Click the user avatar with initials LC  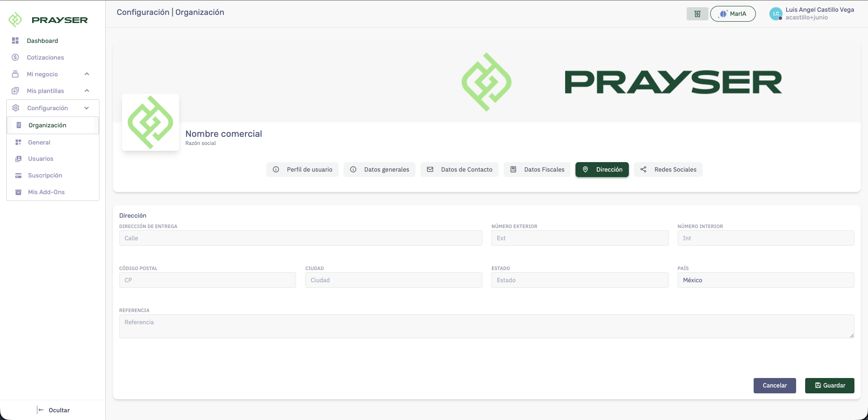[x=776, y=14]
